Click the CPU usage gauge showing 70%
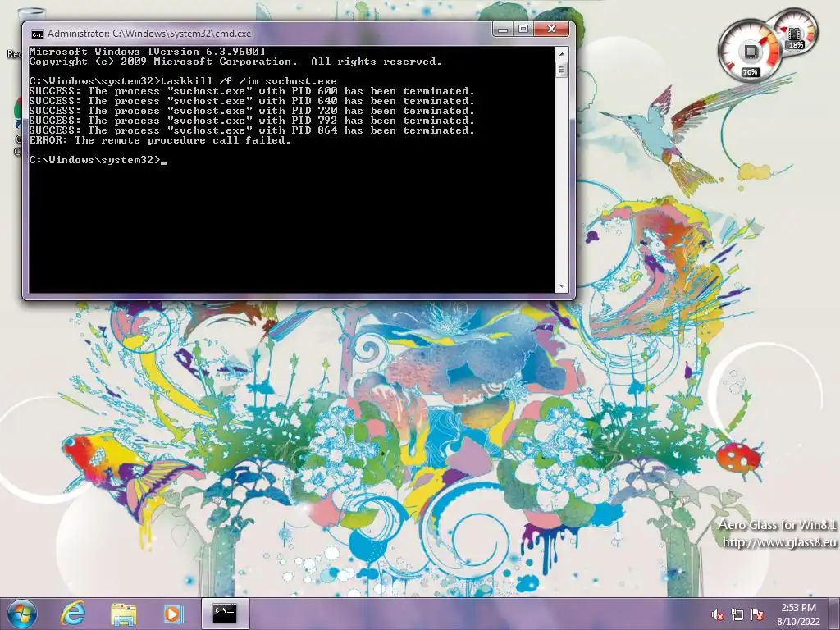 [750, 52]
